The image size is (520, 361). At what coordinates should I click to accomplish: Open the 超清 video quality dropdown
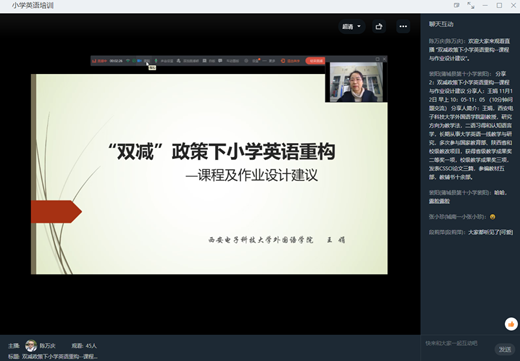click(352, 26)
